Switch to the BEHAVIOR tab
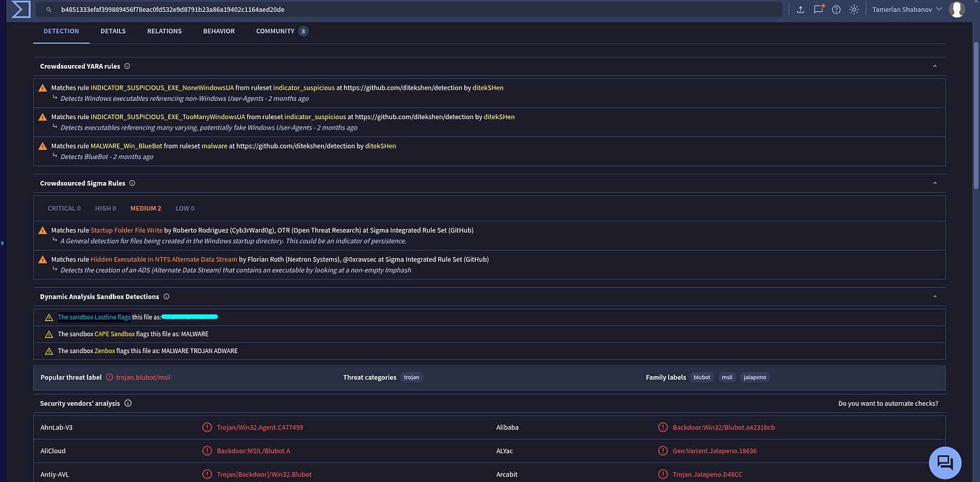 click(x=219, y=32)
